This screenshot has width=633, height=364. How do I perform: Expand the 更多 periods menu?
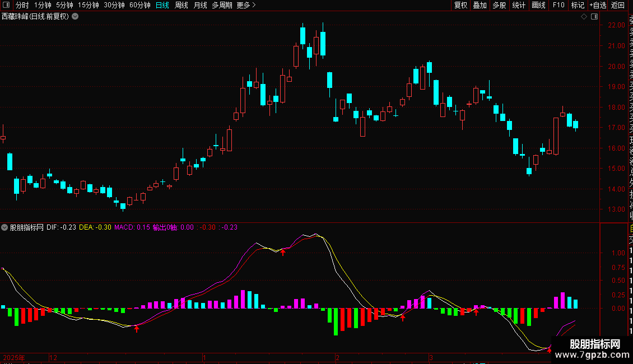point(246,5)
